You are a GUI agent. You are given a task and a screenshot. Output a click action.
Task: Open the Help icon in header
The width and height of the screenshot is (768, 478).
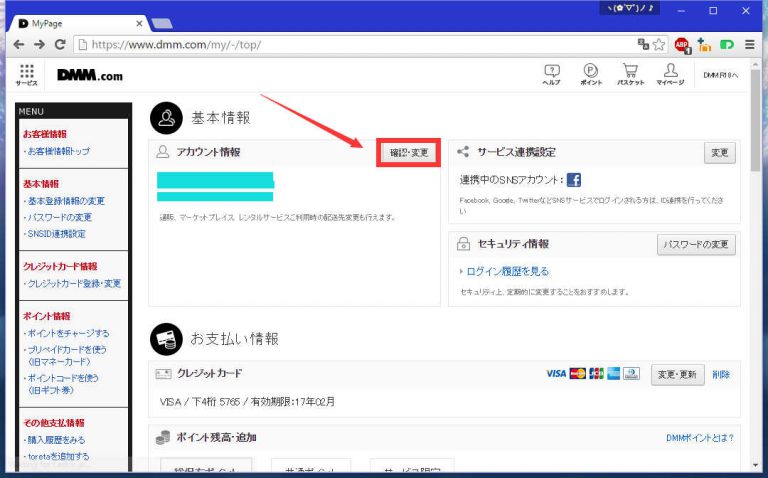(552, 75)
